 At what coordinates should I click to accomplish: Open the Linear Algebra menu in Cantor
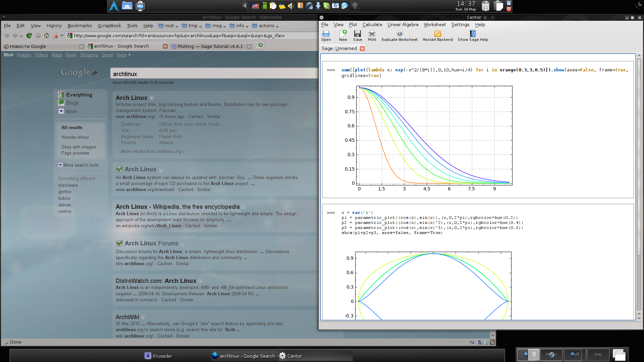(x=403, y=25)
